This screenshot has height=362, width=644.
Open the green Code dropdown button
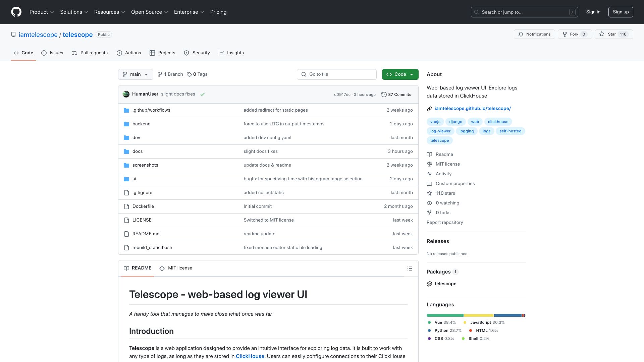400,74
